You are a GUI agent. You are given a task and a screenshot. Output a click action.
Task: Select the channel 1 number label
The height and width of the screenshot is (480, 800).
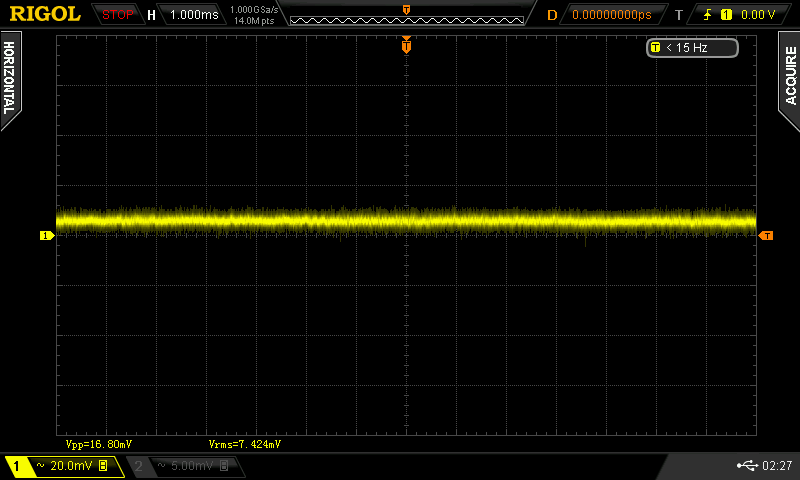tap(16, 466)
